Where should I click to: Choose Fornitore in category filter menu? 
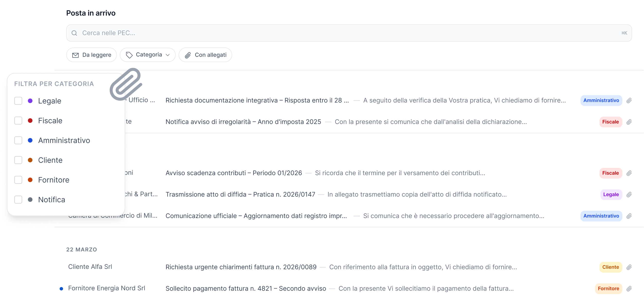point(54,180)
